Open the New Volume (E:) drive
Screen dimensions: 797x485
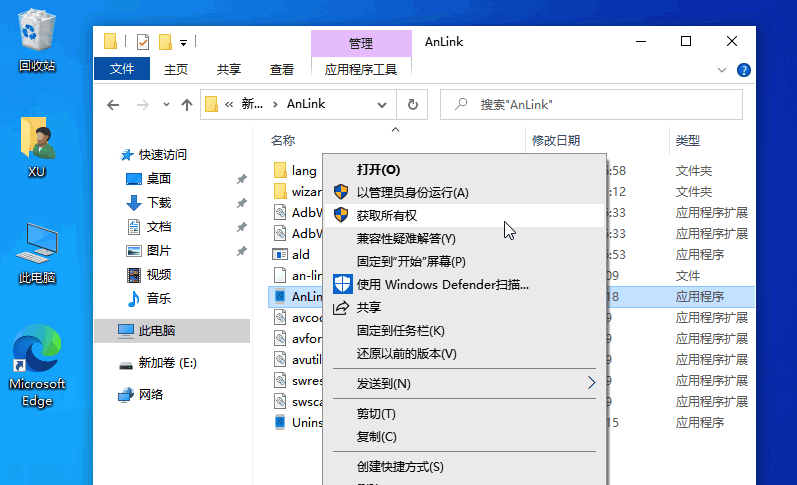pos(167,363)
